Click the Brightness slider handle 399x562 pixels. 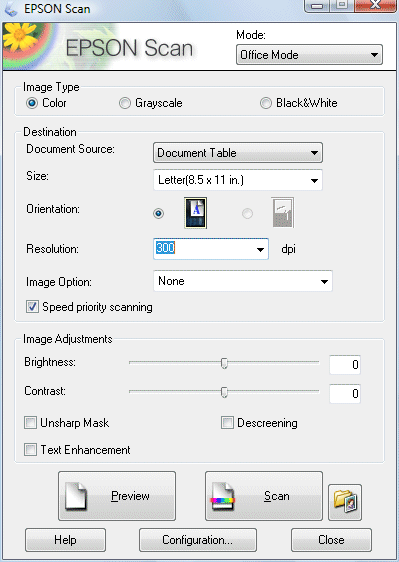pyautogui.click(x=224, y=363)
